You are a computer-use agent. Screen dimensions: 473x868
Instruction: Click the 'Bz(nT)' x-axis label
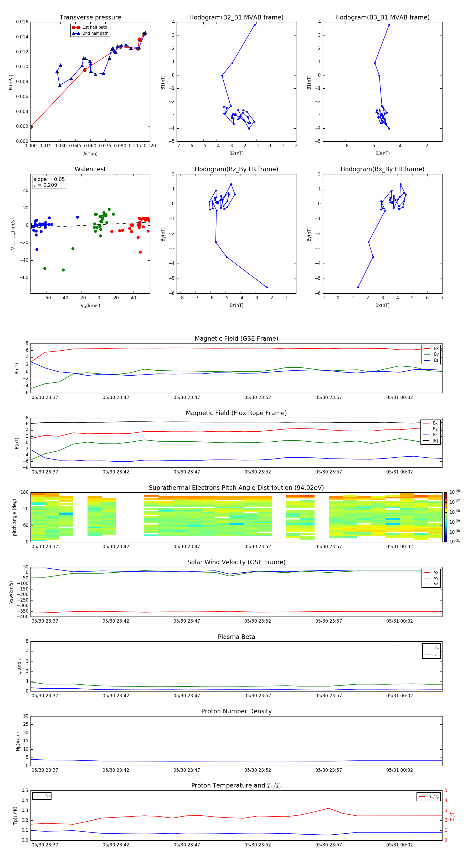pos(236,305)
